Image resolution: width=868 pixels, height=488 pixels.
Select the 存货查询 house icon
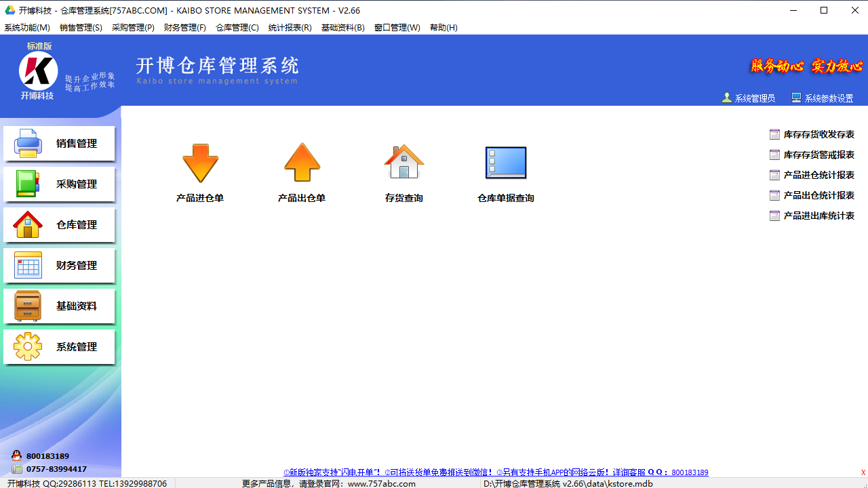[x=403, y=161]
